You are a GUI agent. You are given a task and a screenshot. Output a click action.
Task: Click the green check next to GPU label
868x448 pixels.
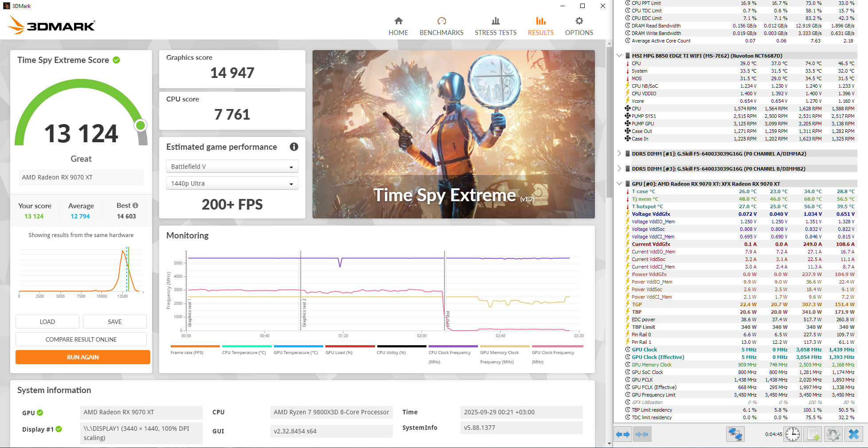(40, 413)
